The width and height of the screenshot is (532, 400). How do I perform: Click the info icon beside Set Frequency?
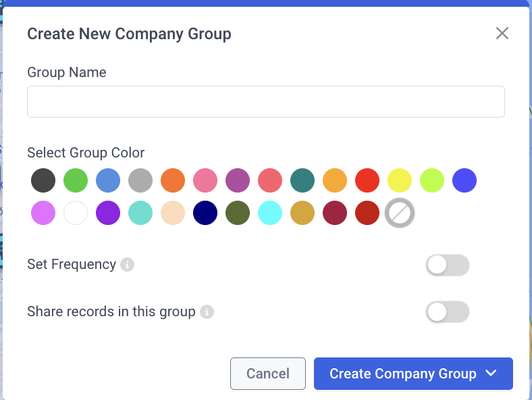click(127, 264)
